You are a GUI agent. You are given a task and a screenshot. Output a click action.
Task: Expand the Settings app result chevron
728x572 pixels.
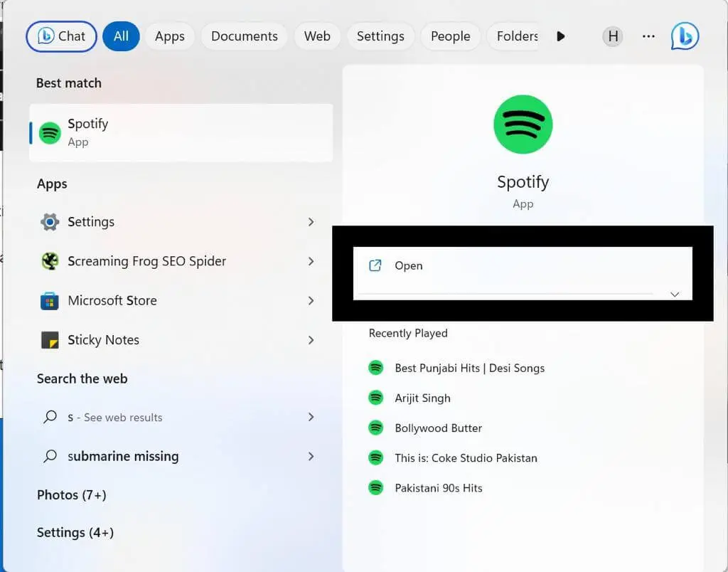click(x=311, y=222)
